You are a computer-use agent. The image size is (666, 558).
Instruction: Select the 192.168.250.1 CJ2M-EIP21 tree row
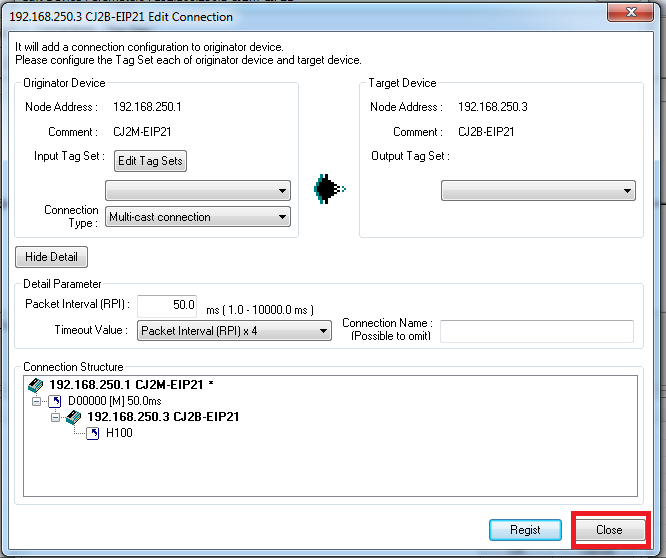click(131, 385)
